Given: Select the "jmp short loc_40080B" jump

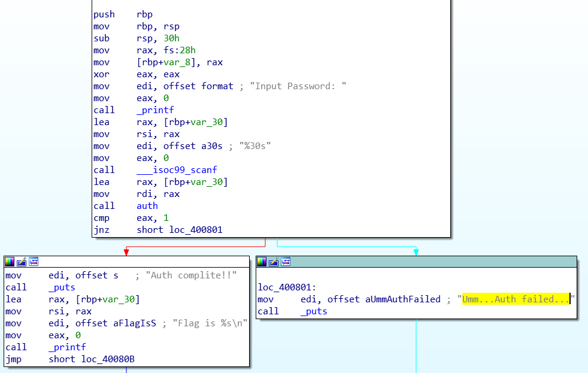Looking at the screenshot, I should [x=69, y=359].
